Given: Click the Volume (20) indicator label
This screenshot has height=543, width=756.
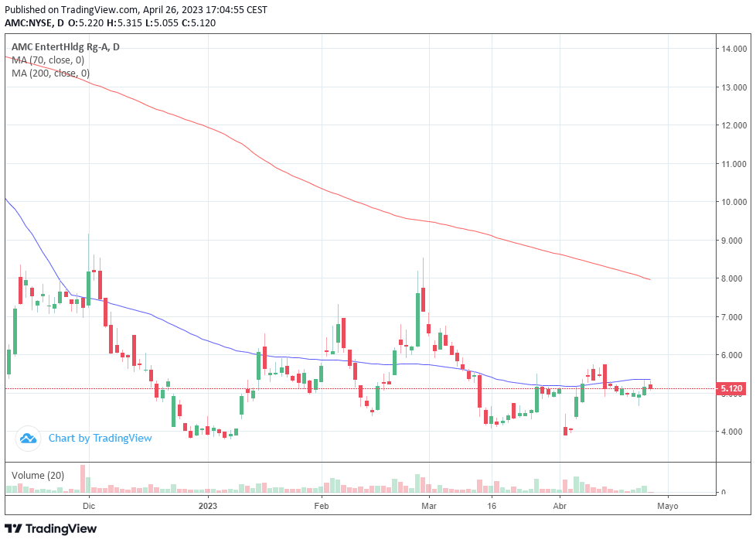Looking at the screenshot, I should [x=38, y=476].
